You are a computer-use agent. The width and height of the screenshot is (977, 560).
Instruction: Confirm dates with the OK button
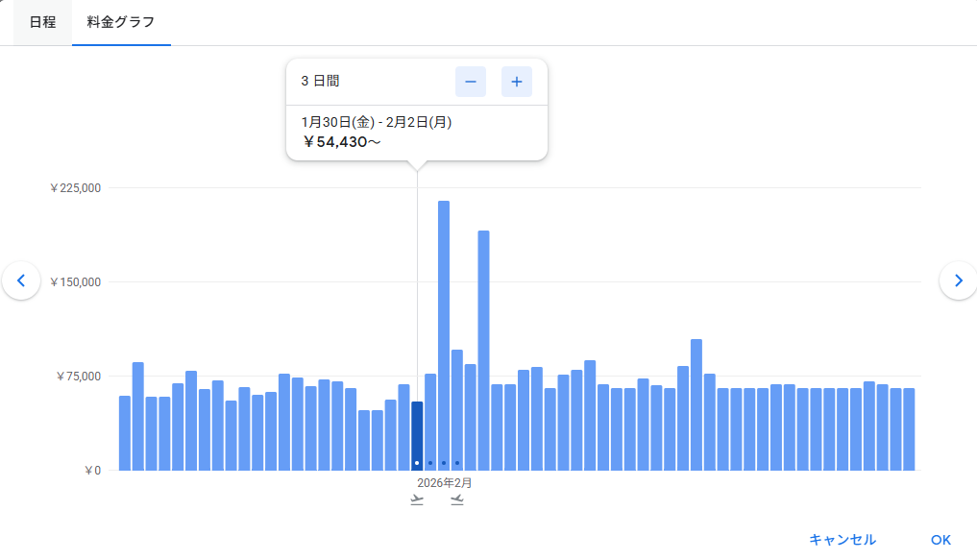(x=940, y=540)
